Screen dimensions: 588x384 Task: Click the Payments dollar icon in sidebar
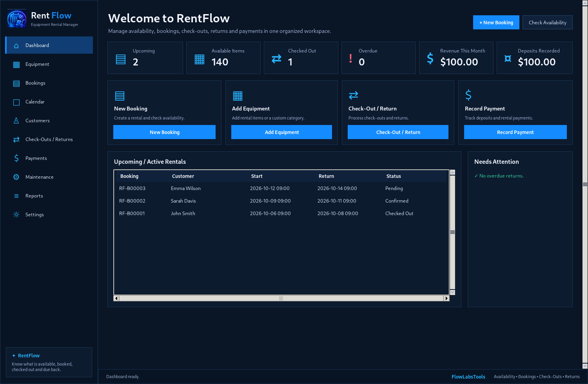click(16, 158)
